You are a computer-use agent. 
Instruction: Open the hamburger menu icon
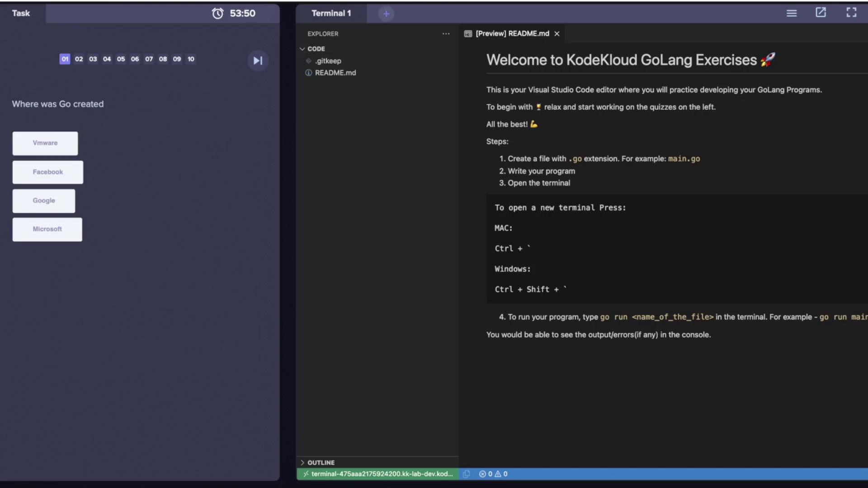click(x=791, y=13)
